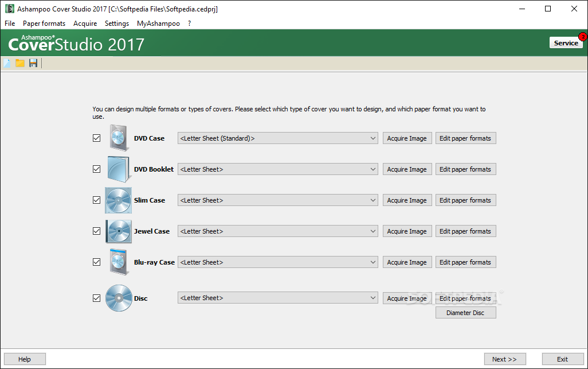Click the Save floppy disk toolbar icon
This screenshot has width=588, height=369.
coord(33,63)
